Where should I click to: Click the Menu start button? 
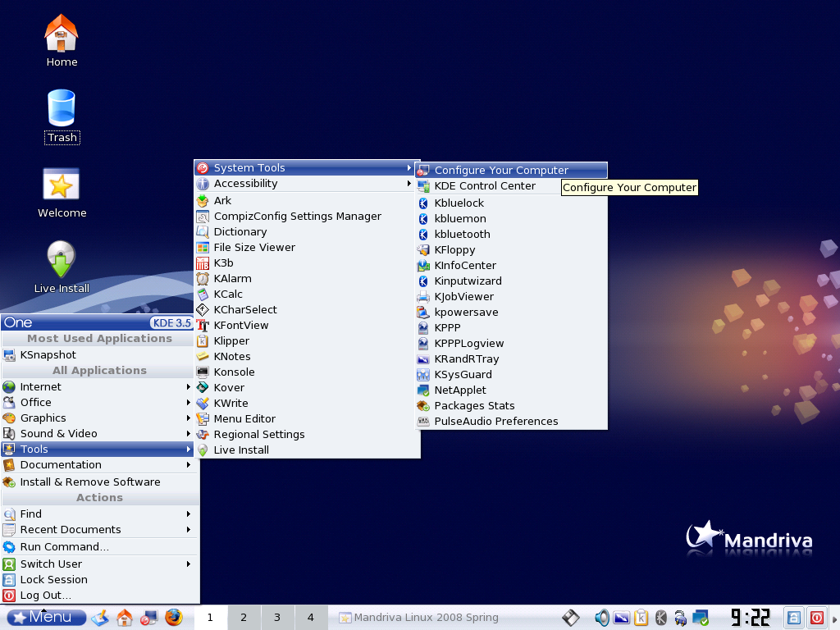click(47, 618)
